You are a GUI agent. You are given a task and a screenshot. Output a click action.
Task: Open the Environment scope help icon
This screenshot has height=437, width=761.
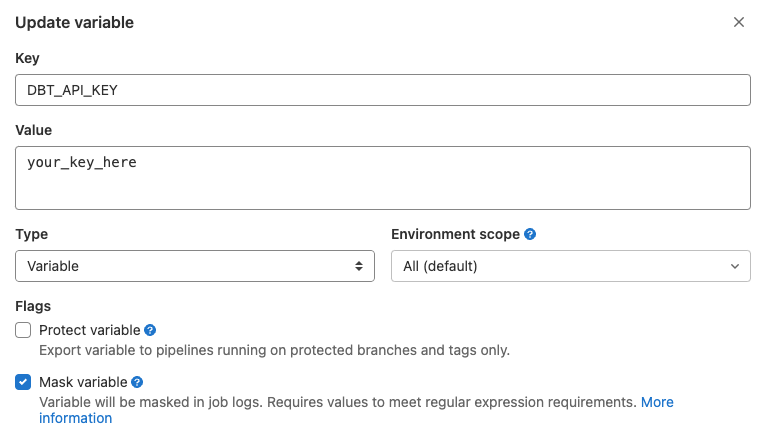[530, 234]
